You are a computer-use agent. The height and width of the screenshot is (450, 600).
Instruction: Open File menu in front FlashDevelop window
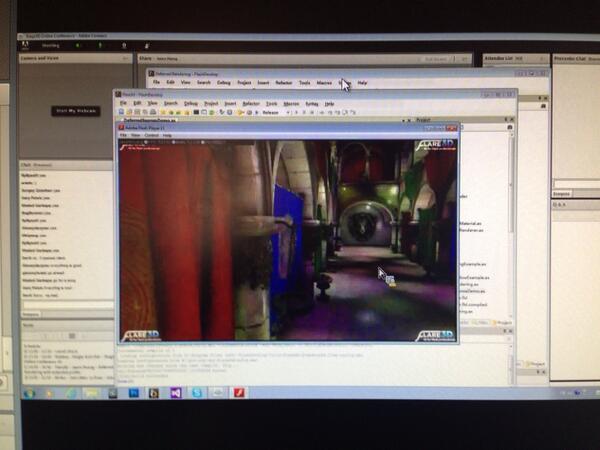(x=123, y=103)
